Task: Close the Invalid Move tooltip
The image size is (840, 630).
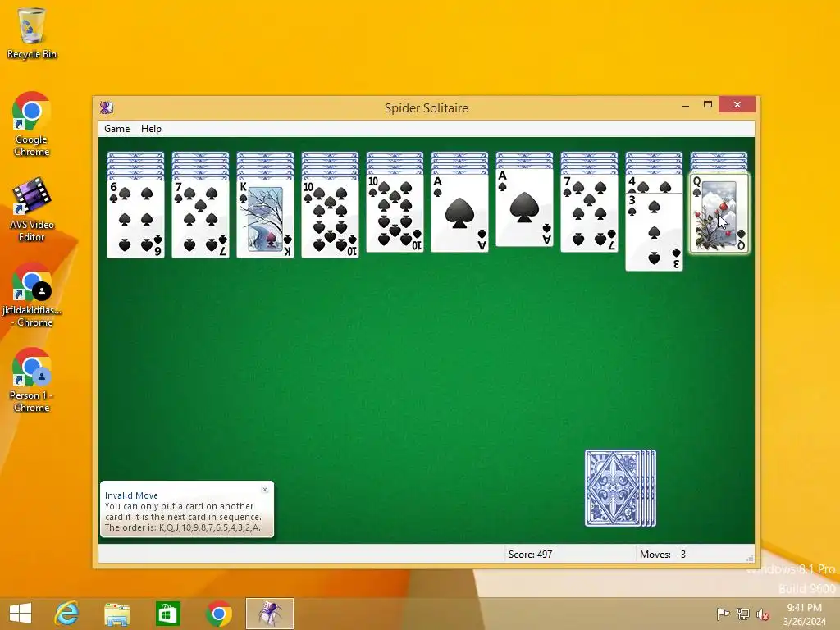Action: pyautogui.click(x=265, y=490)
